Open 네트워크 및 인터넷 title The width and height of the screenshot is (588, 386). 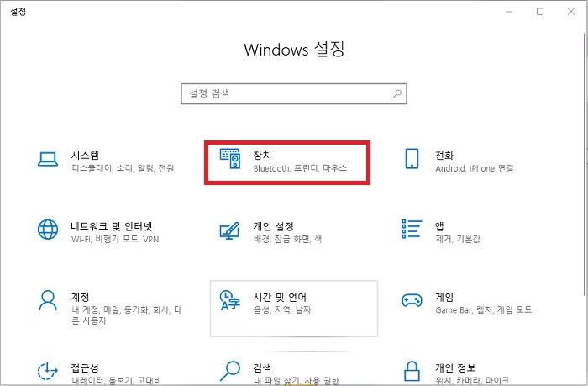pyautogui.click(x=112, y=226)
